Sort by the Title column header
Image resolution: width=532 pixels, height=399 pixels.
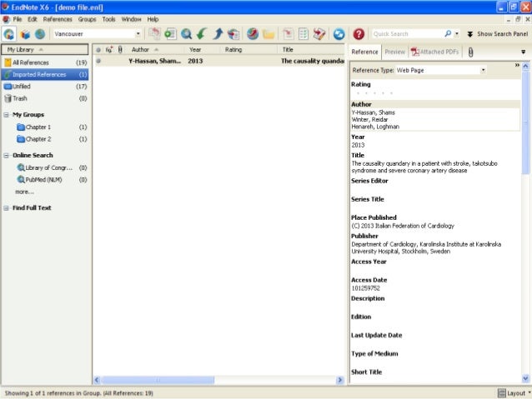pyautogui.click(x=312, y=50)
